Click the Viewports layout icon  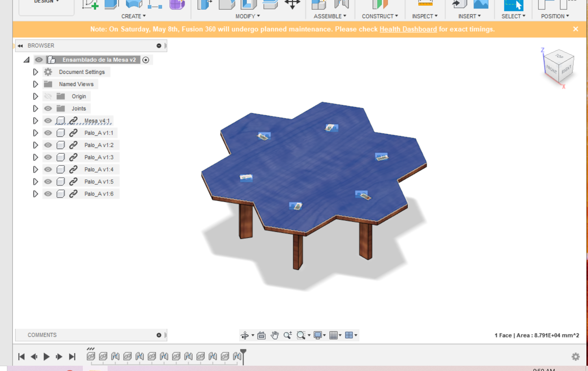(349, 335)
